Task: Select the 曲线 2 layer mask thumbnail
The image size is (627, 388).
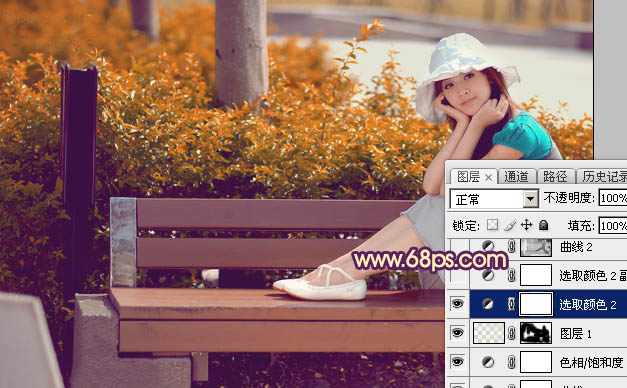Action: point(536,247)
